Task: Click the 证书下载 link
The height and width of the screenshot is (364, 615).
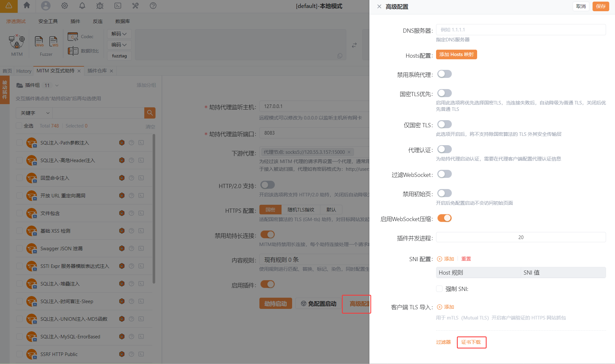Action: 471,342
